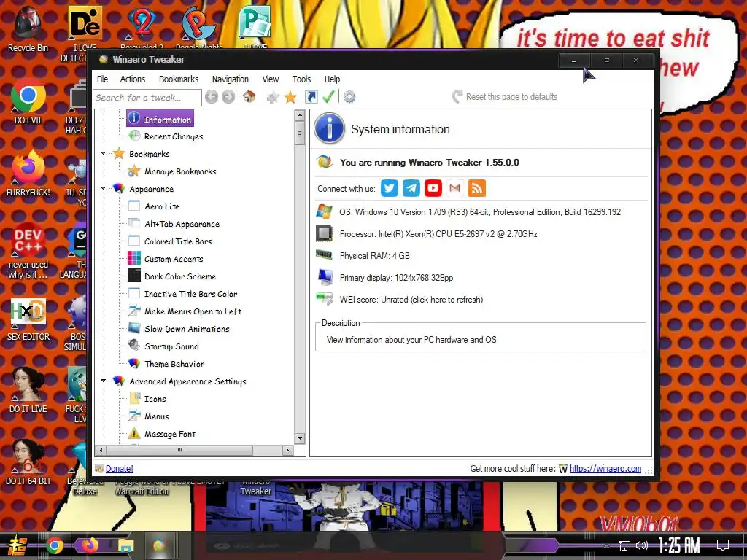Image resolution: width=747 pixels, height=560 pixels.
Task: Open the https://winaero.com link
Action: 605,469
